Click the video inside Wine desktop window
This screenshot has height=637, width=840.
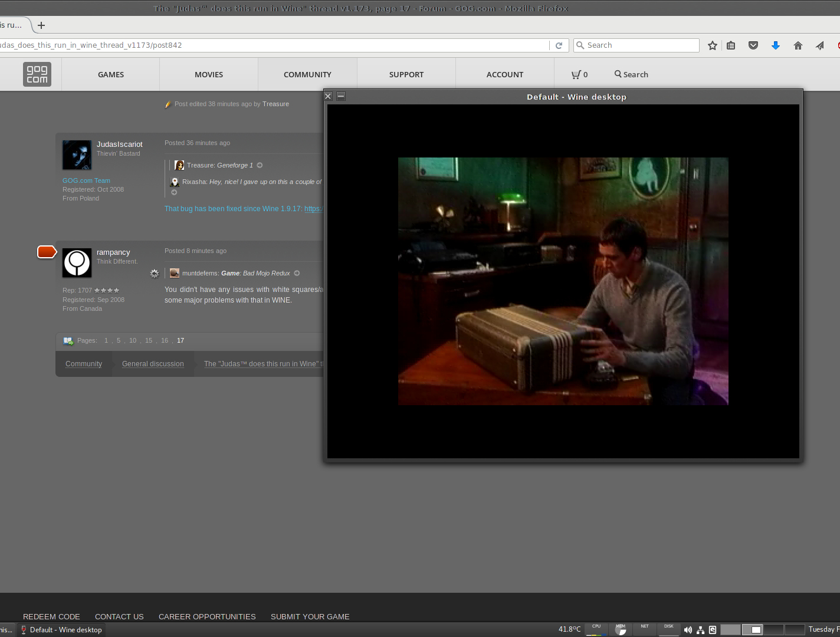pos(563,281)
